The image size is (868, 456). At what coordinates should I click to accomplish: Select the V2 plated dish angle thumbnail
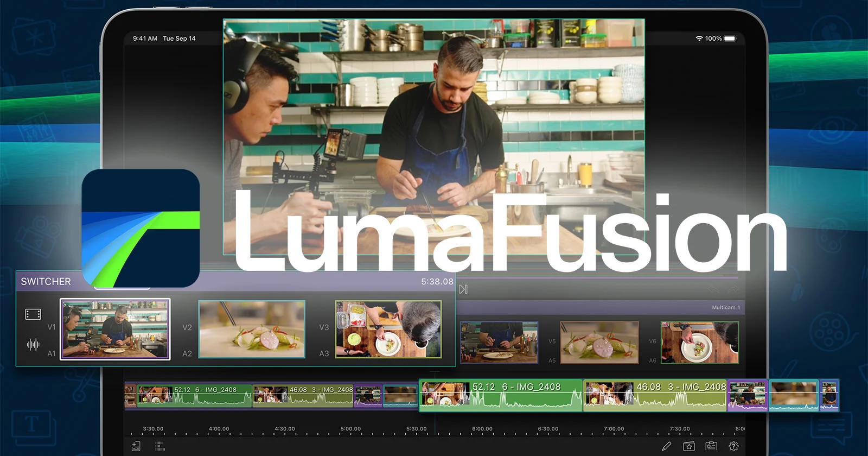[252, 329]
